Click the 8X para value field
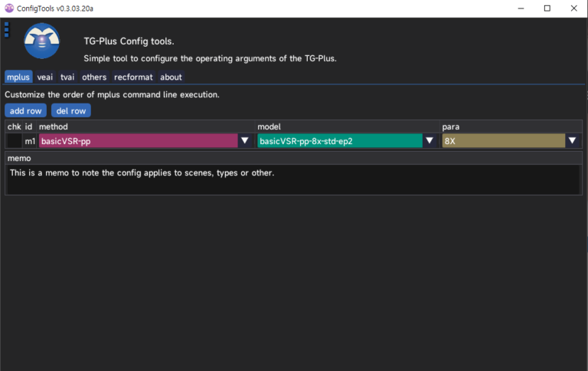The image size is (588, 371). [503, 141]
